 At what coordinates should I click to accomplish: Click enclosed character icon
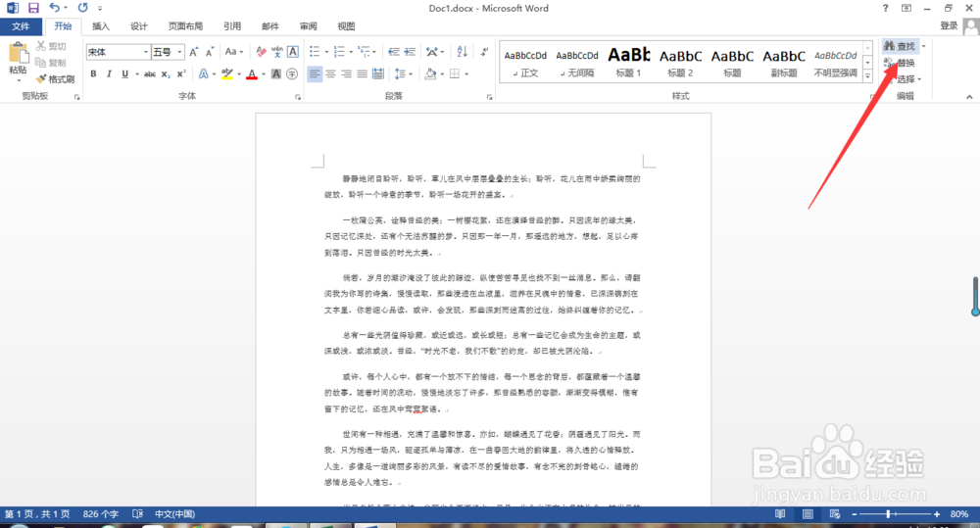pos(292,73)
